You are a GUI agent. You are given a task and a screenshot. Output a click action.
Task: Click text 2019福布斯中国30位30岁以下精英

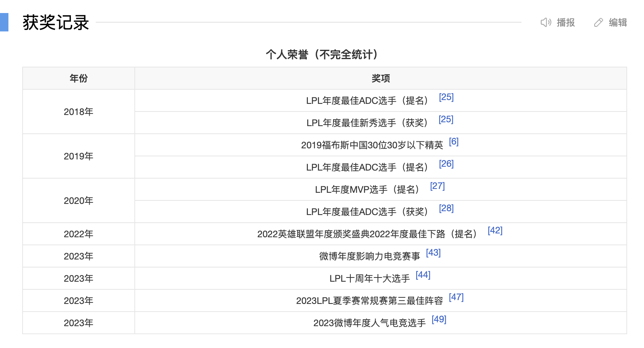point(372,145)
